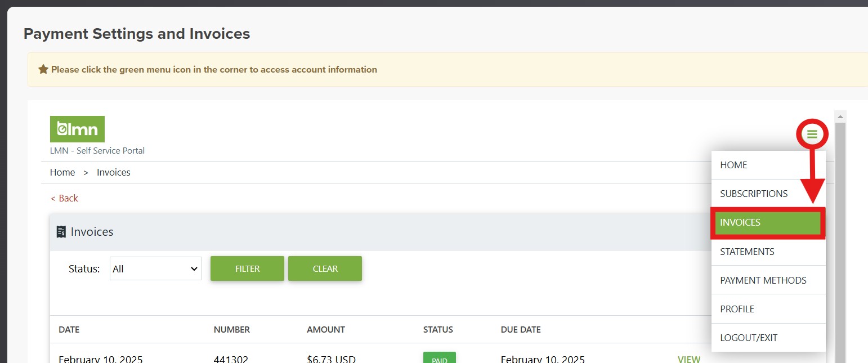Click the LMN logo
868x363 pixels.
click(77, 129)
